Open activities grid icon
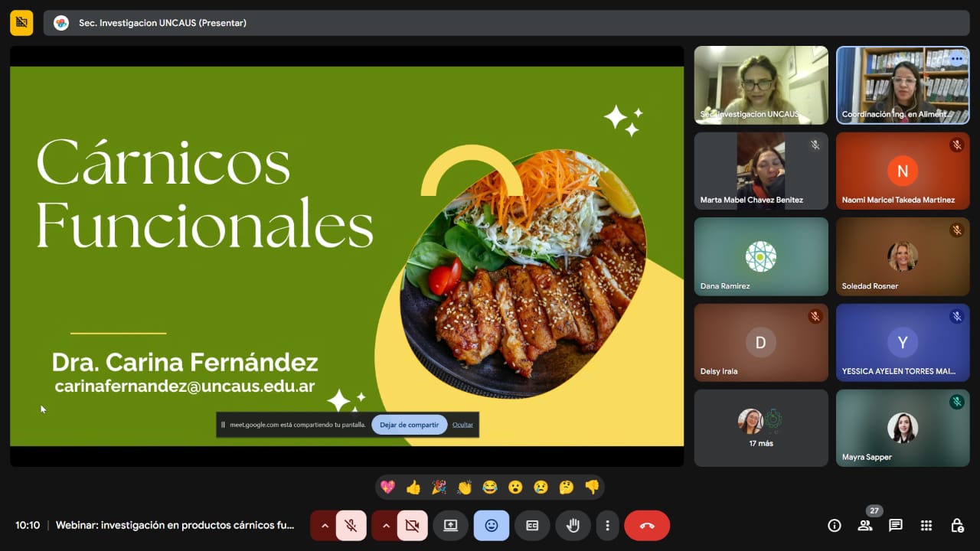Viewport: 980px width, 551px height. (926, 526)
